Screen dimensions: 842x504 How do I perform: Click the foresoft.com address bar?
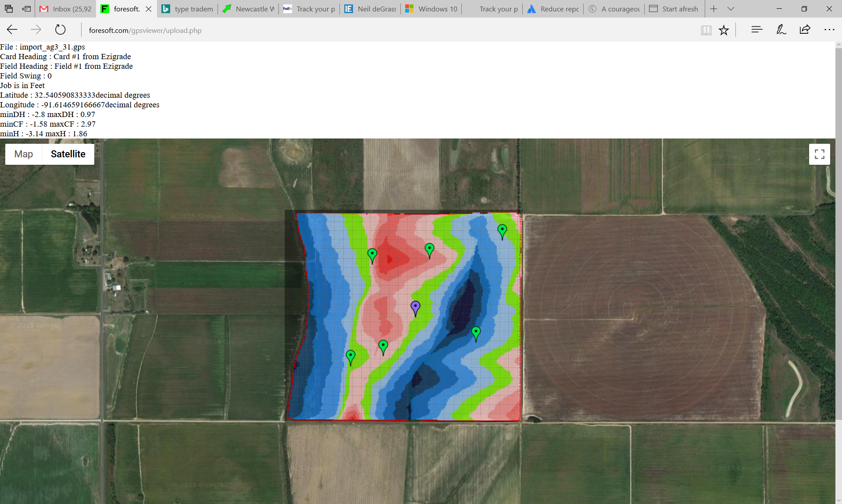click(145, 30)
